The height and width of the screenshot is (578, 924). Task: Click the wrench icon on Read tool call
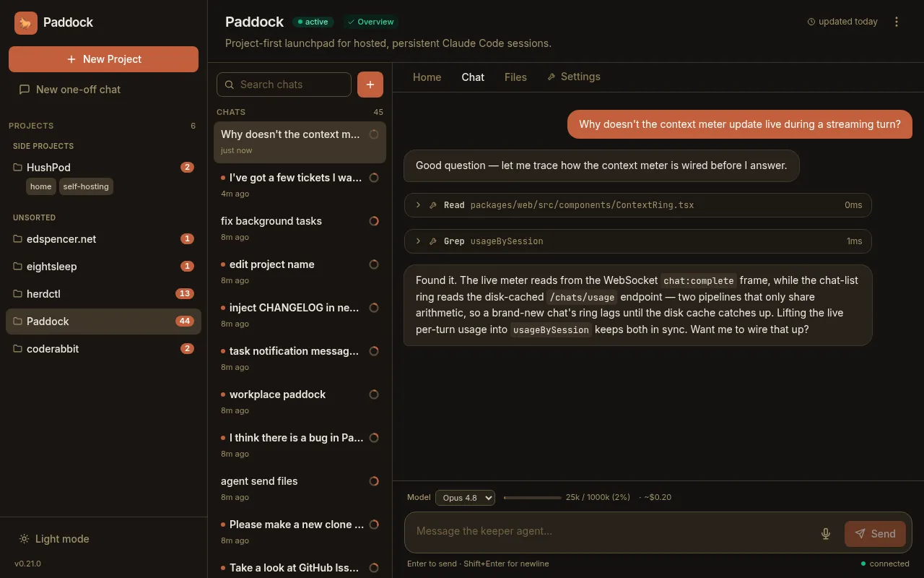pyautogui.click(x=433, y=205)
